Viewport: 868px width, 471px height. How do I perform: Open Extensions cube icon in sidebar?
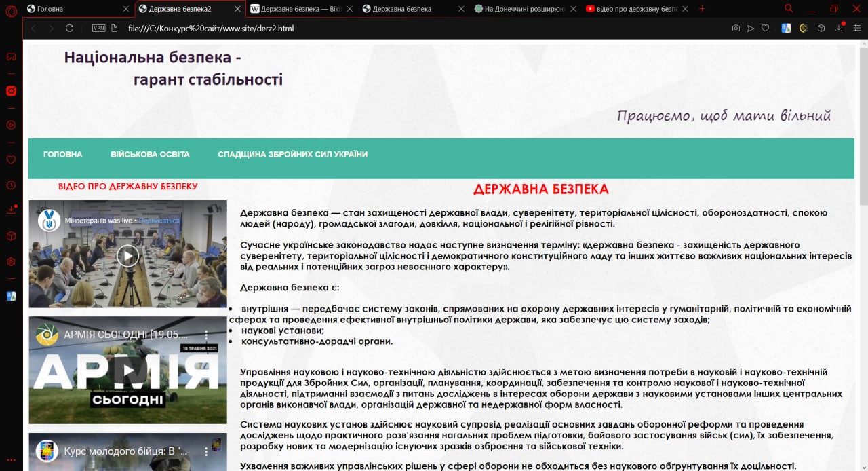11,236
